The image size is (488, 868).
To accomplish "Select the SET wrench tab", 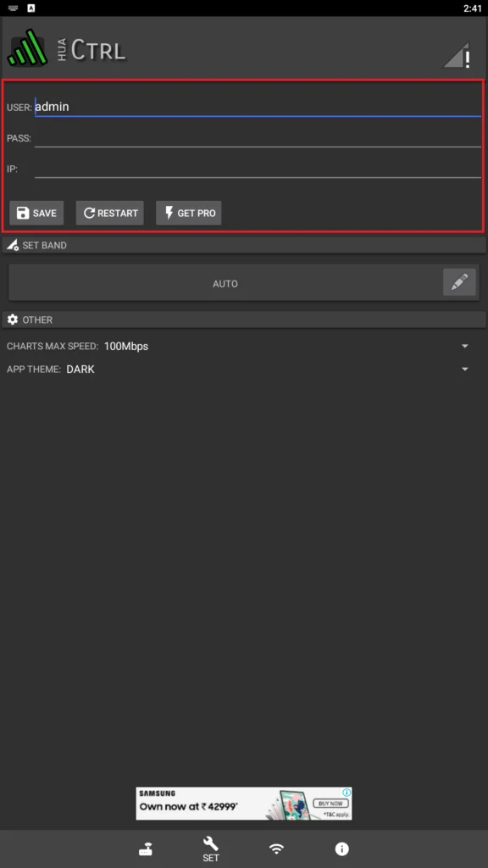I will point(211,849).
